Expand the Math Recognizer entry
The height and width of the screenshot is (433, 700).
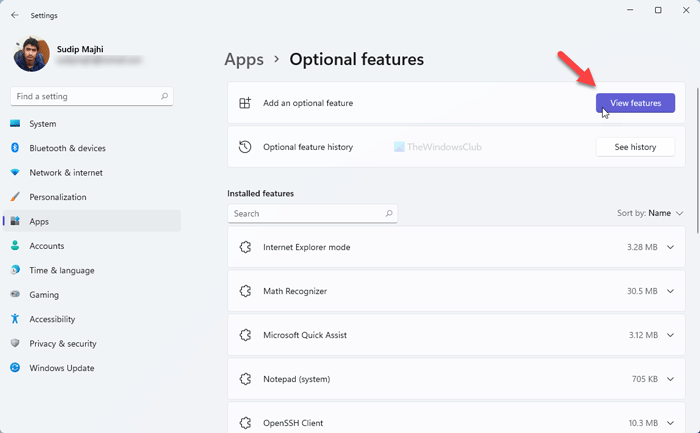click(x=671, y=291)
